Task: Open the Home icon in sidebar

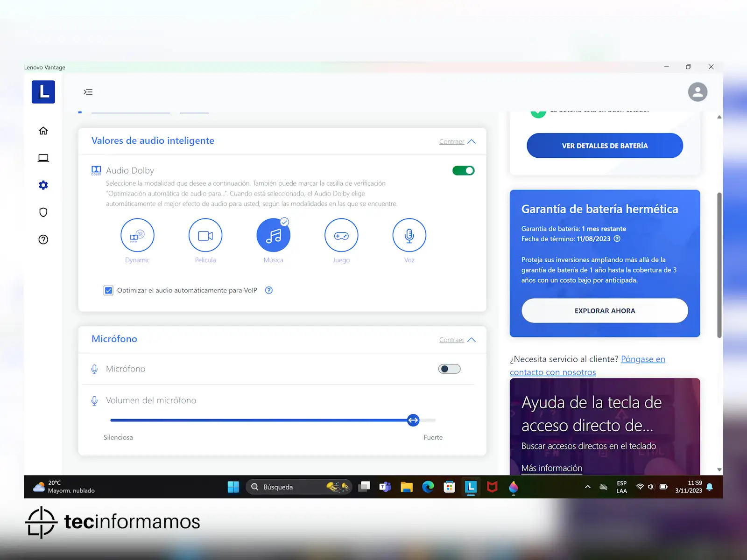Action: tap(43, 131)
